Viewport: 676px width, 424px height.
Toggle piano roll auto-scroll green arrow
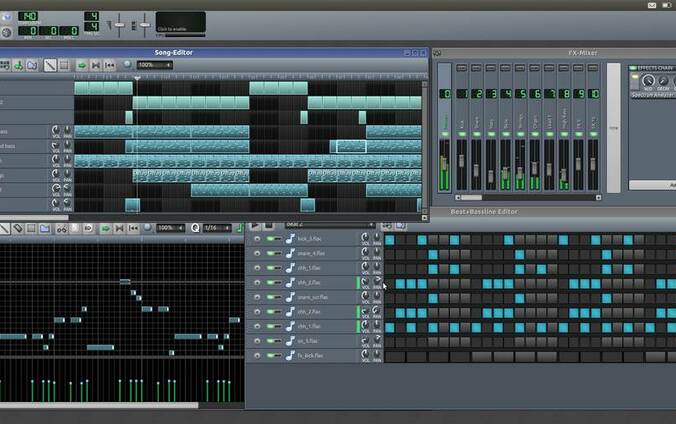(105, 229)
